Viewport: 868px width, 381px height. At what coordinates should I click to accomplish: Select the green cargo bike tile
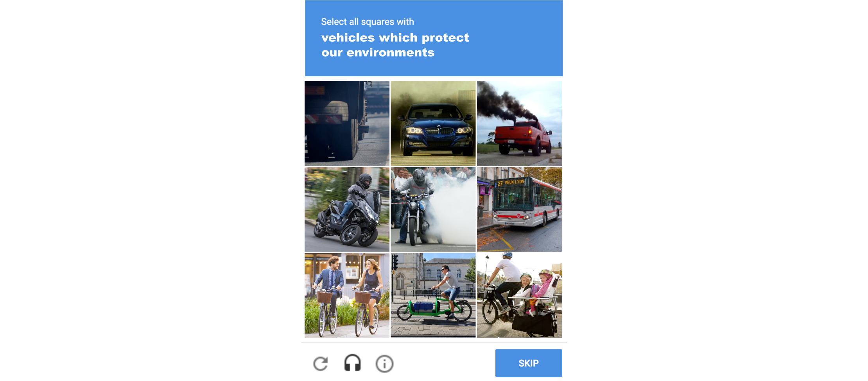[433, 295]
